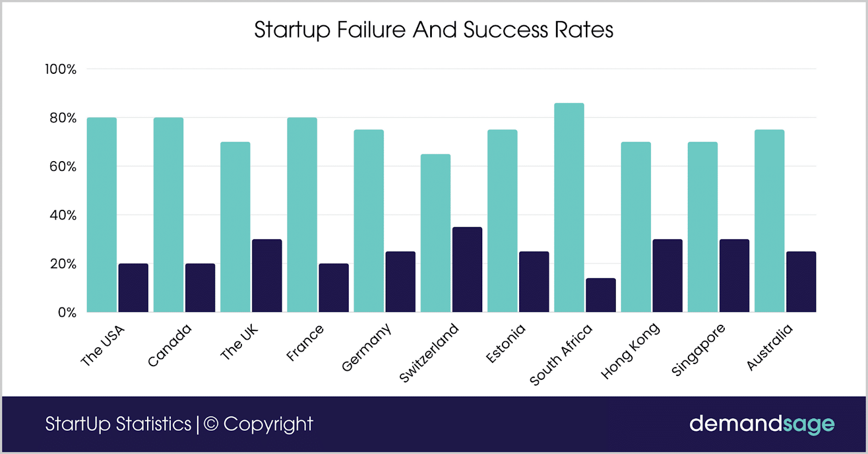Click the 'Estonia' axis label

coord(505,343)
